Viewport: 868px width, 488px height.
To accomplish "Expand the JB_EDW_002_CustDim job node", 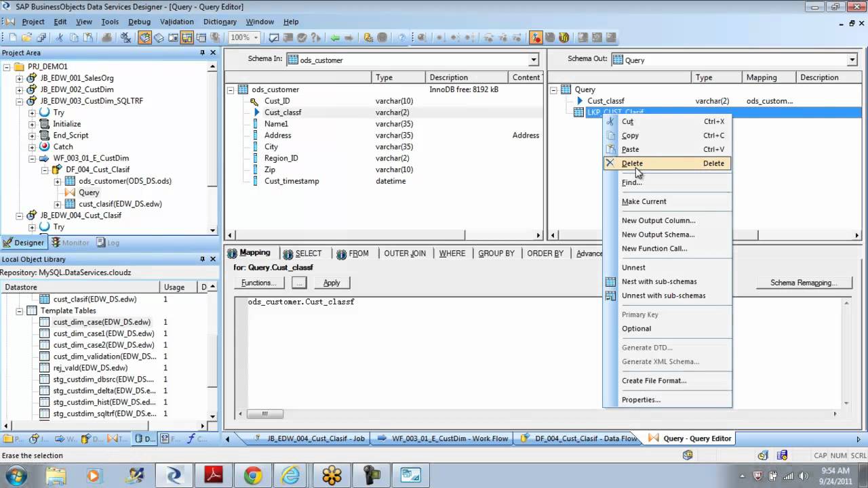I will (19, 89).
